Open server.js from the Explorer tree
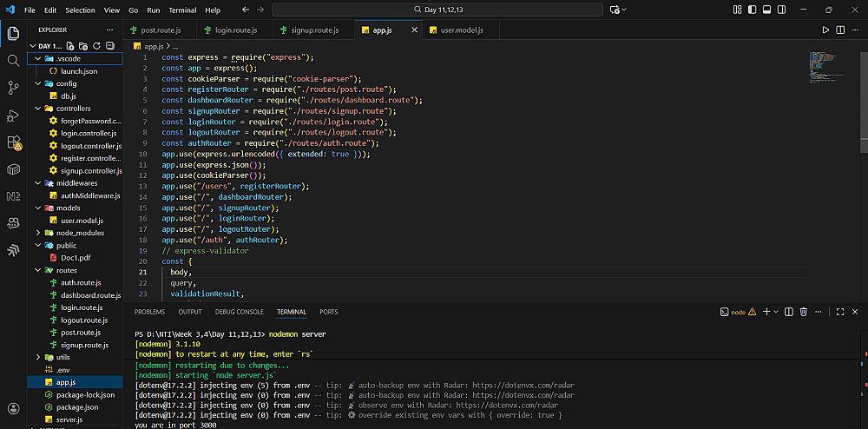 (69, 419)
